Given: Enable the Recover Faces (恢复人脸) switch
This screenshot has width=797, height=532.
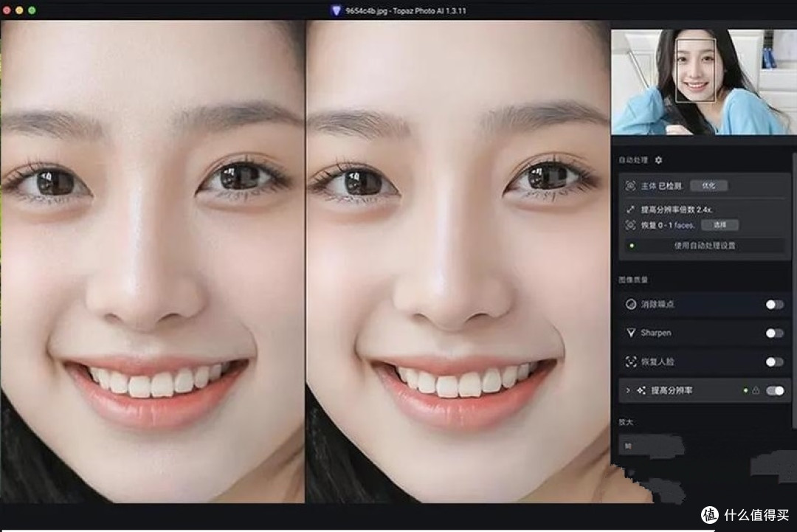Looking at the screenshot, I should pos(775,362).
